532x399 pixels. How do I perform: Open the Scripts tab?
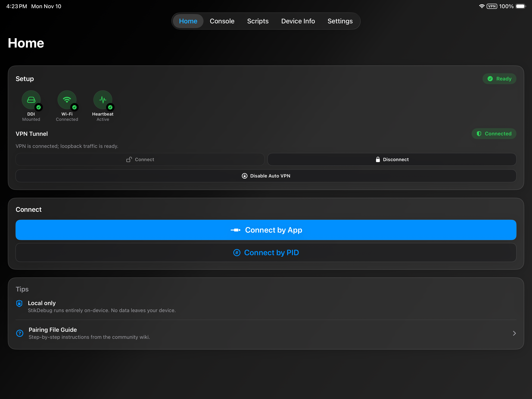click(x=258, y=21)
